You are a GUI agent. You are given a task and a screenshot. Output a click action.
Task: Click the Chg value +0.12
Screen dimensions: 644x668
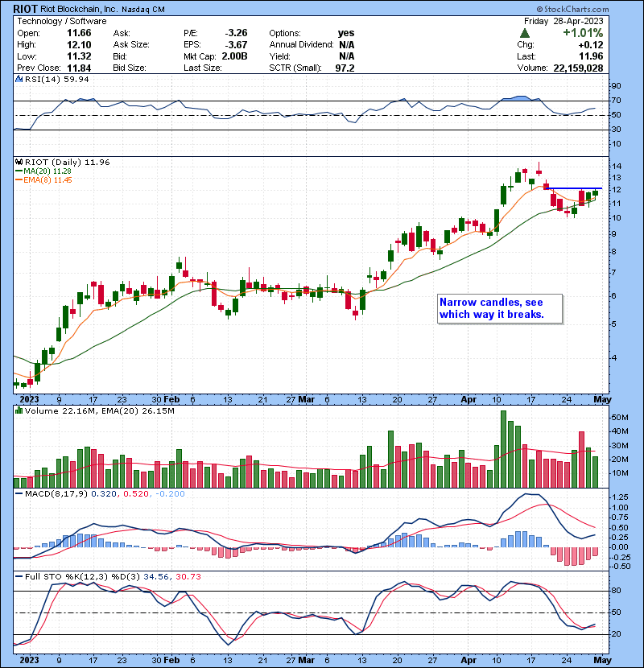pyautogui.click(x=591, y=45)
